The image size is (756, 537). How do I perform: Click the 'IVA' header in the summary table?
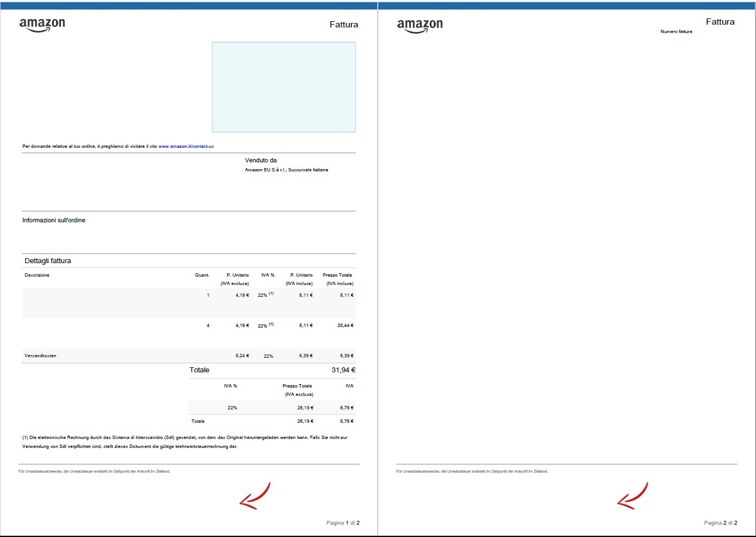point(350,386)
